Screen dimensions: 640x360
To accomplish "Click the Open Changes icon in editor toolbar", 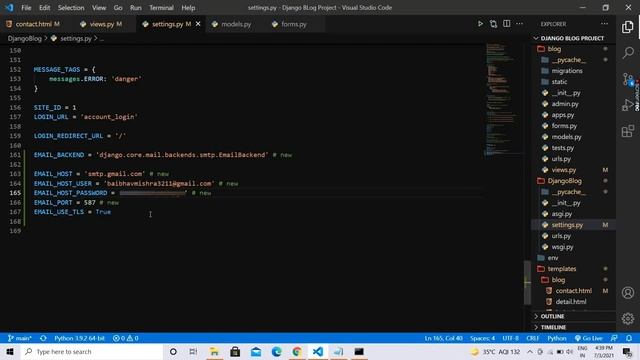I will (493, 24).
